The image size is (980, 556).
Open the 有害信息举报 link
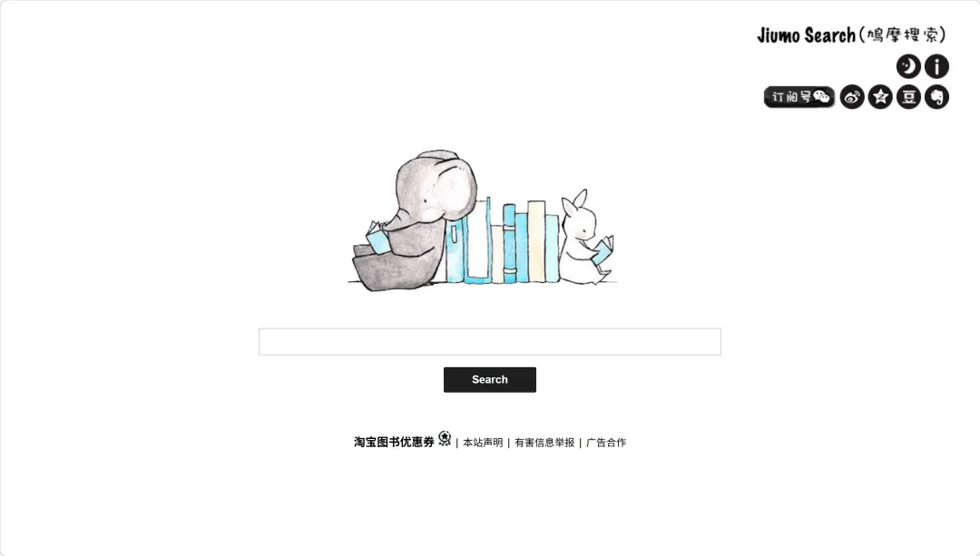click(544, 443)
